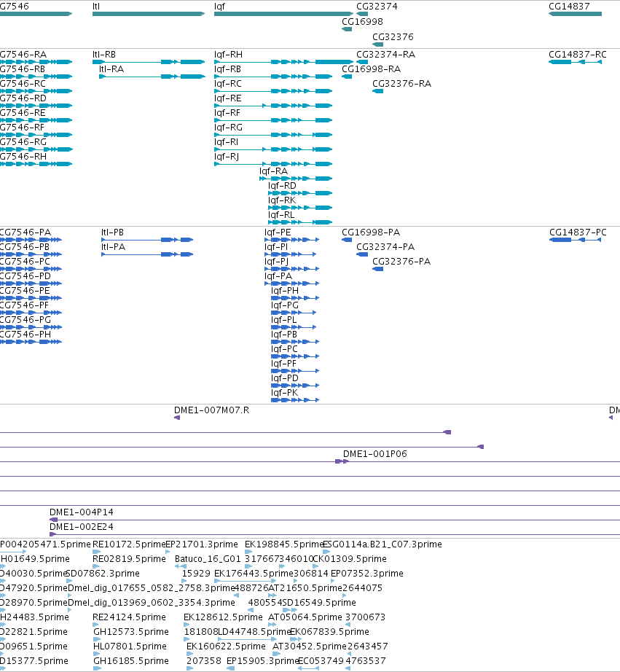This screenshot has height=672, width=620.
Task: Open the CG32374 gene label
Action: 377,7
